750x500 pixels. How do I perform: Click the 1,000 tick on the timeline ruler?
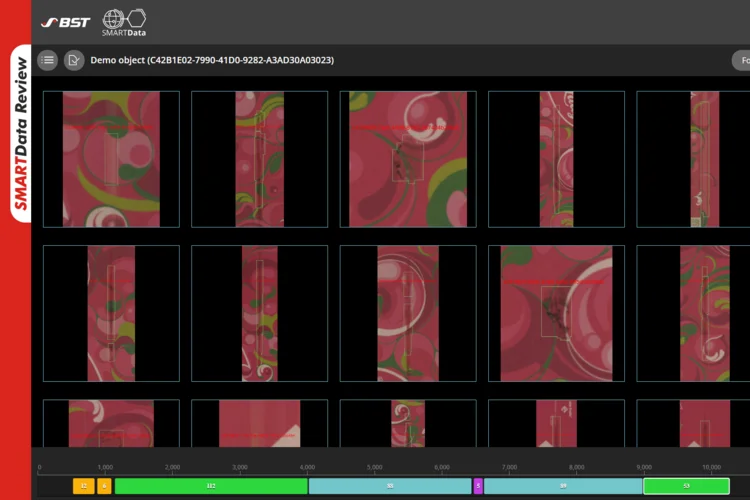(105, 467)
